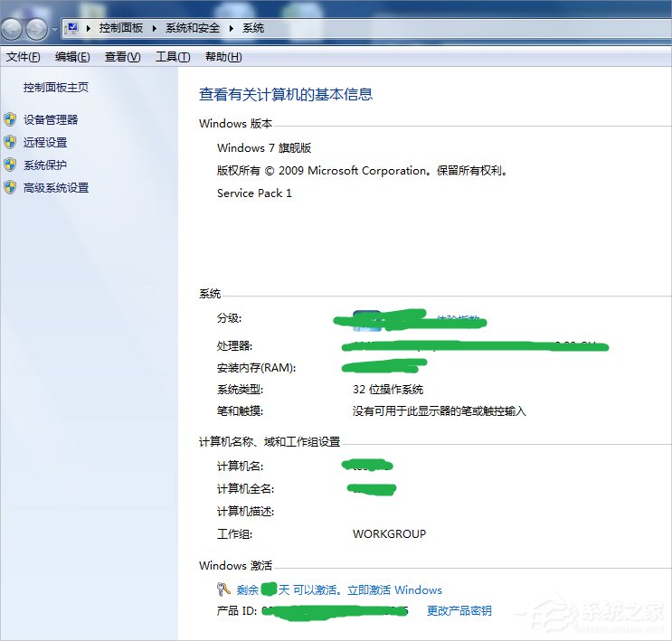Expand breadcrumb arrow before 控制面板
The image size is (672, 641).
pos(88,29)
